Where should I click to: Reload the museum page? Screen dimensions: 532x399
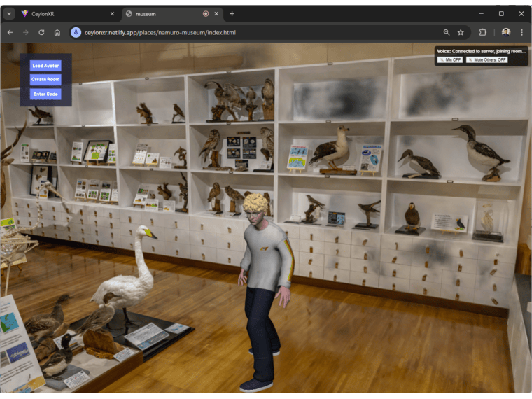[x=41, y=32]
